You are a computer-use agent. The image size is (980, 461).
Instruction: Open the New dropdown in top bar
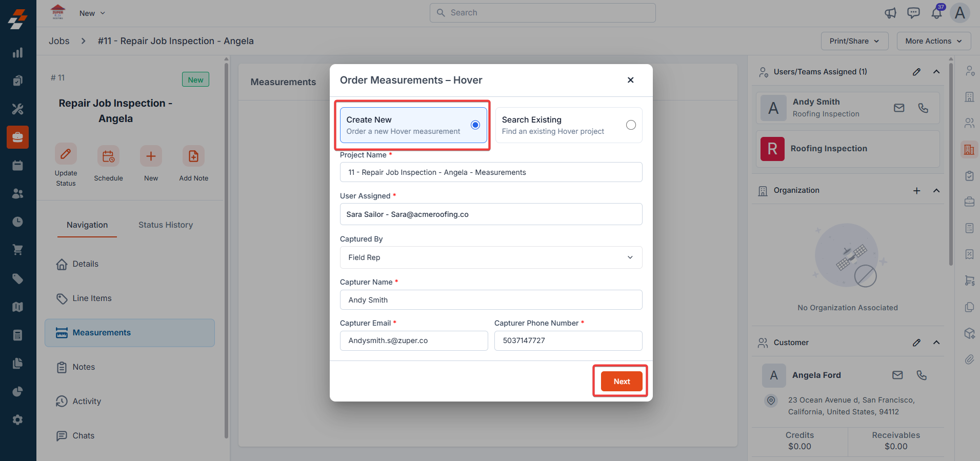coord(92,13)
